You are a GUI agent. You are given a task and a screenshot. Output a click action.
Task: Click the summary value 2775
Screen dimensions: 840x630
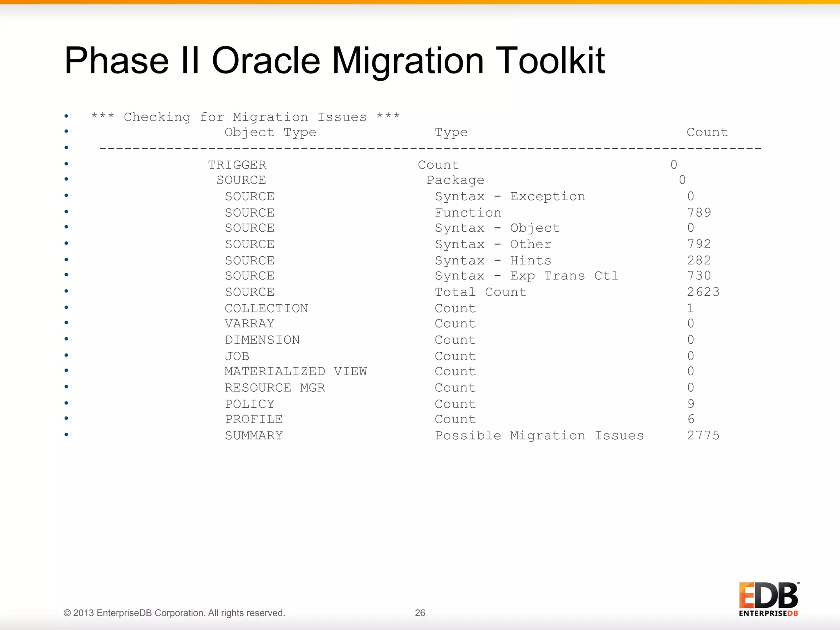(x=703, y=436)
